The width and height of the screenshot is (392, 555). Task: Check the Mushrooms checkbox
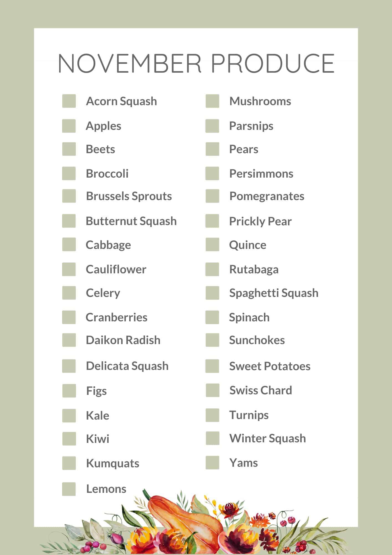[x=212, y=101]
